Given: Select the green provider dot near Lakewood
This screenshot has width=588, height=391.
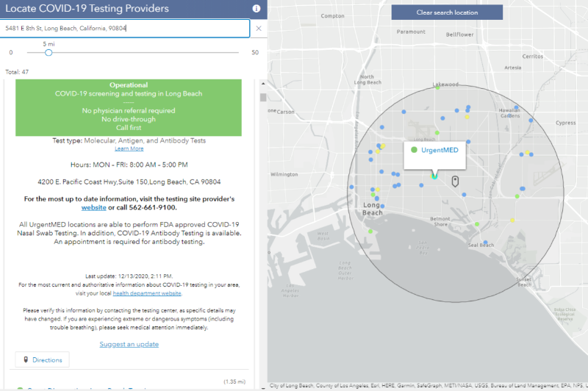Looking at the screenshot, I should point(438,87).
